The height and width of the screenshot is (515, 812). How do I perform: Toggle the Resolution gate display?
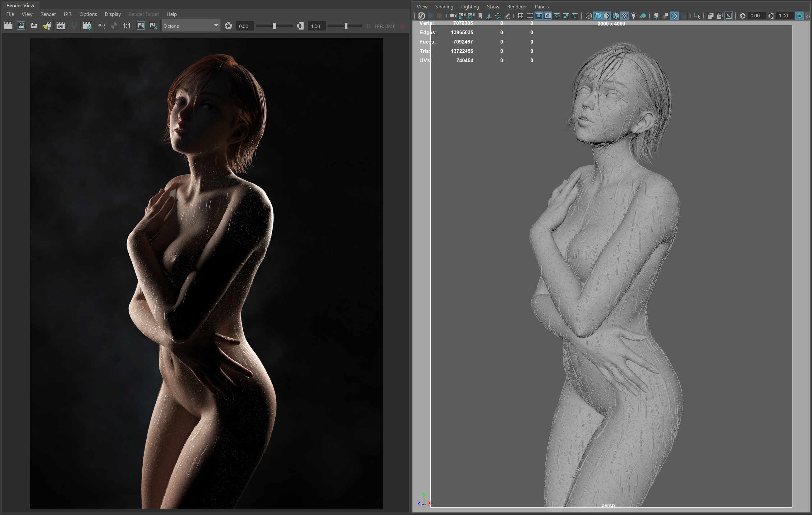[x=539, y=16]
